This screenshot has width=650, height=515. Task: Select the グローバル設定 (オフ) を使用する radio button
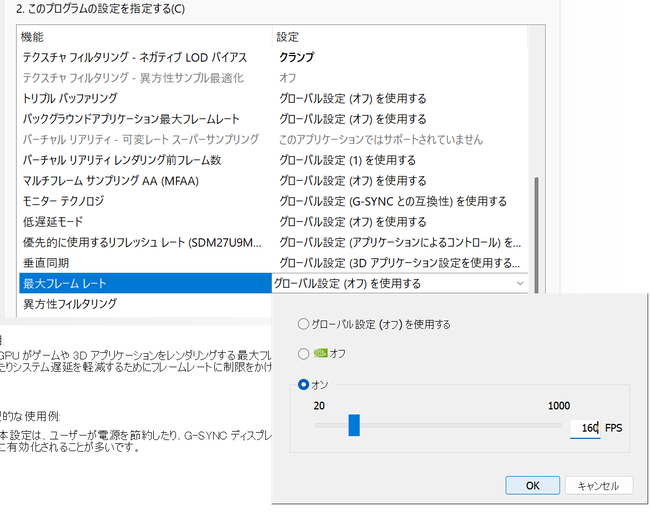(303, 324)
